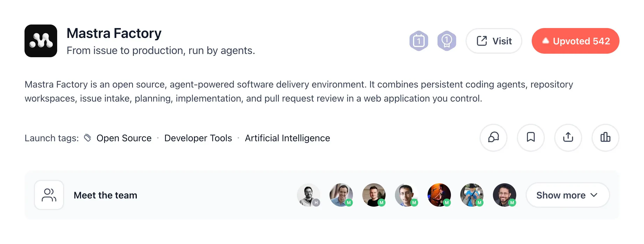The height and width of the screenshot is (244, 644).
Task: Open the first place award ribbon badge
Action: (x=447, y=41)
